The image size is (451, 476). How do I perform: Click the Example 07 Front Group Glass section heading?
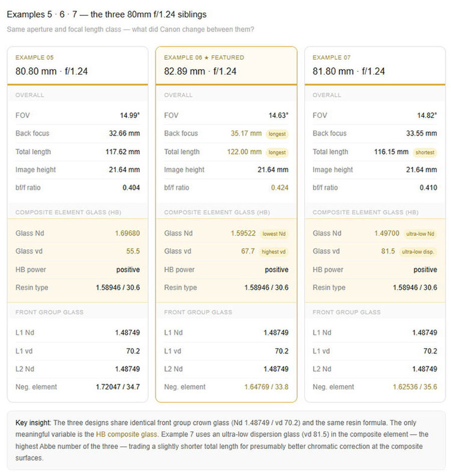346,312
